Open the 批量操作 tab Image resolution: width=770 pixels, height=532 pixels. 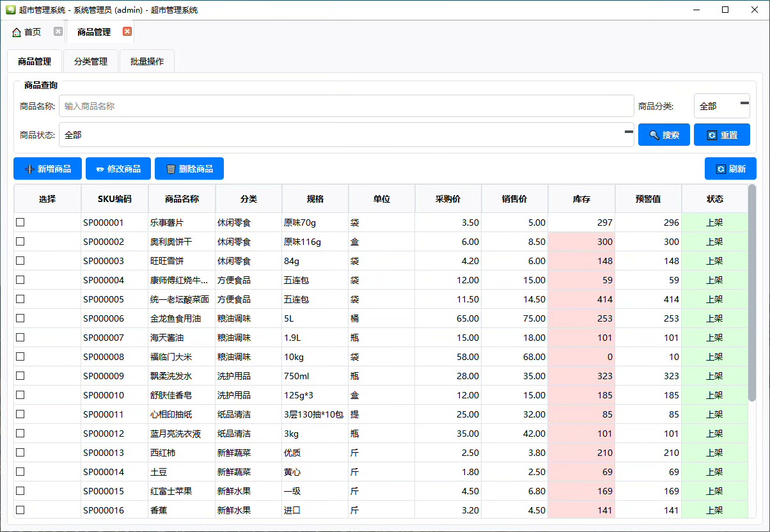(x=146, y=61)
